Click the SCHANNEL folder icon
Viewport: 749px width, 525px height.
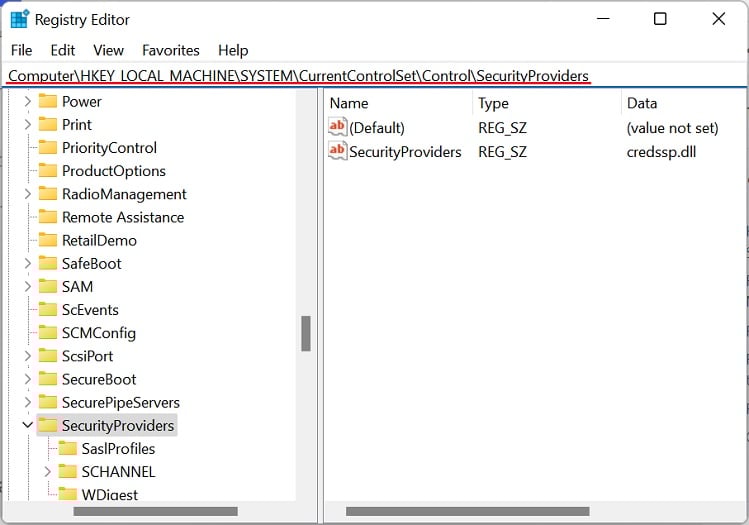point(67,471)
